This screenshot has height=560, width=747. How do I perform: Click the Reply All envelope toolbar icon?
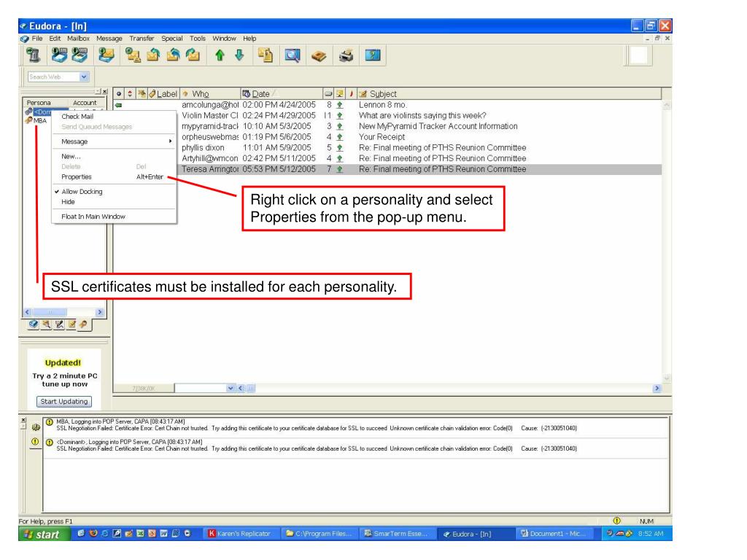point(173,55)
